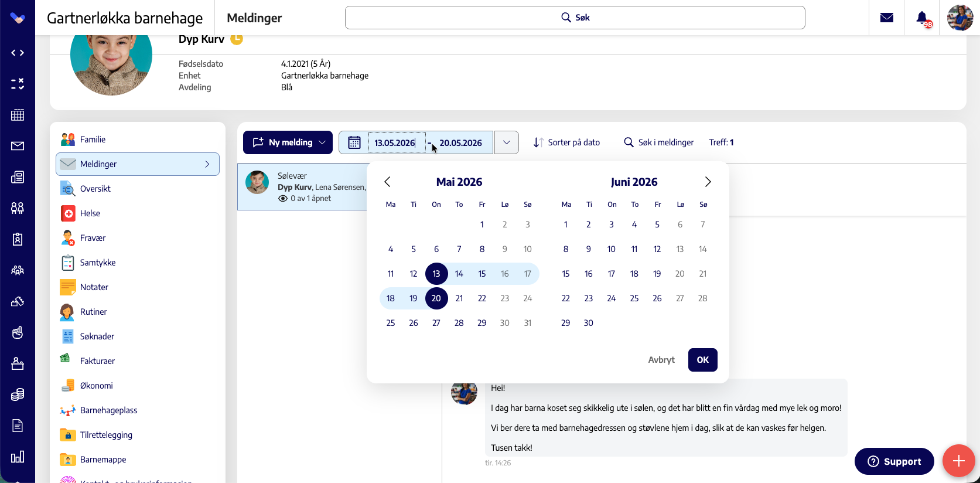Screen dimensions: 980x483
Task: Expand the Meldinger menu chevron
Action: pyautogui.click(x=207, y=164)
